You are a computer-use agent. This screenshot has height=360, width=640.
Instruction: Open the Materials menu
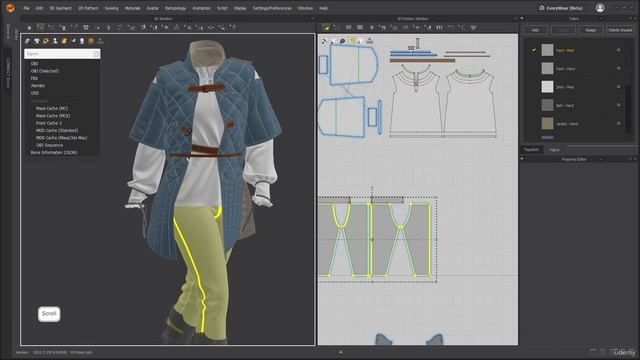tap(132, 8)
